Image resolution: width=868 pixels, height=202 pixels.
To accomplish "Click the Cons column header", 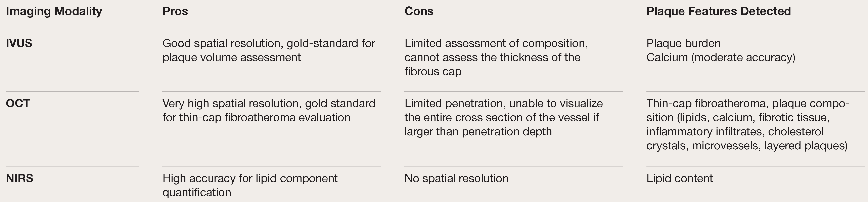I will coord(418,11).
